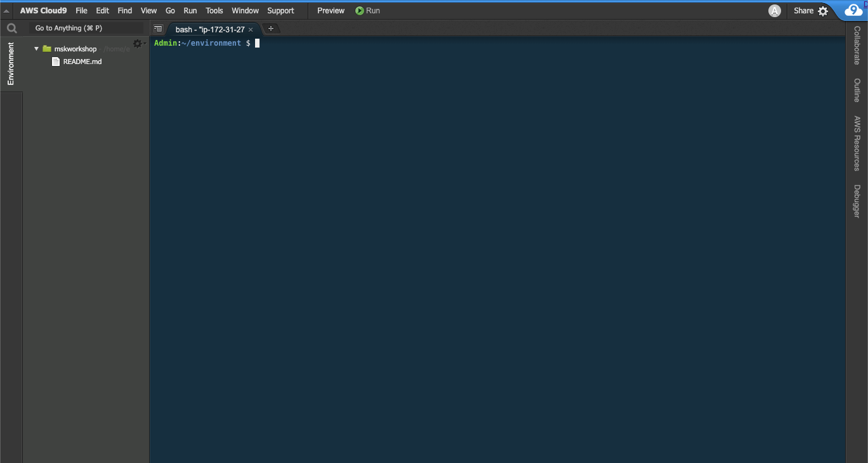Screen dimensions: 868x463
Task: Open the Window menu
Action: click(245, 11)
